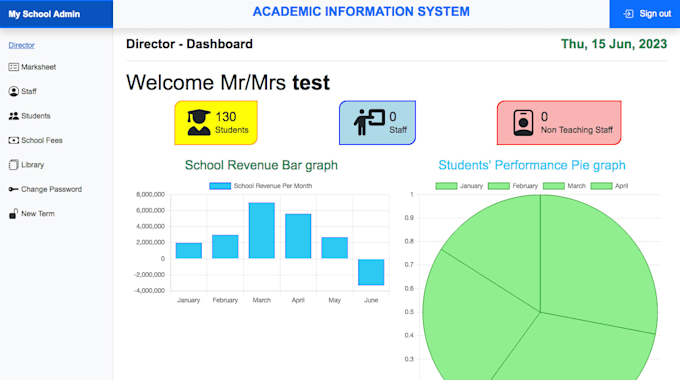Open the blue 0 Staff card

[377, 123]
